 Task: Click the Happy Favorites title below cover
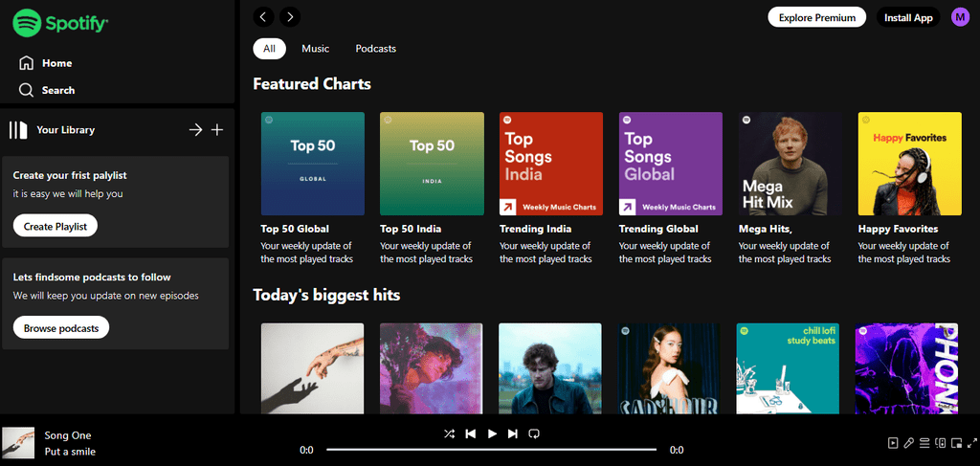pyautogui.click(x=898, y=229)
